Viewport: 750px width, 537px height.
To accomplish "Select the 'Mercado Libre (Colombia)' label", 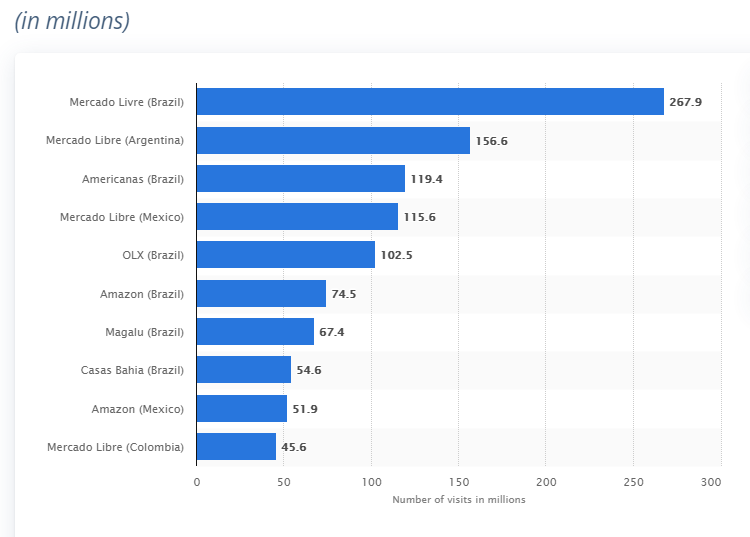I will click(x=115, y=447).
